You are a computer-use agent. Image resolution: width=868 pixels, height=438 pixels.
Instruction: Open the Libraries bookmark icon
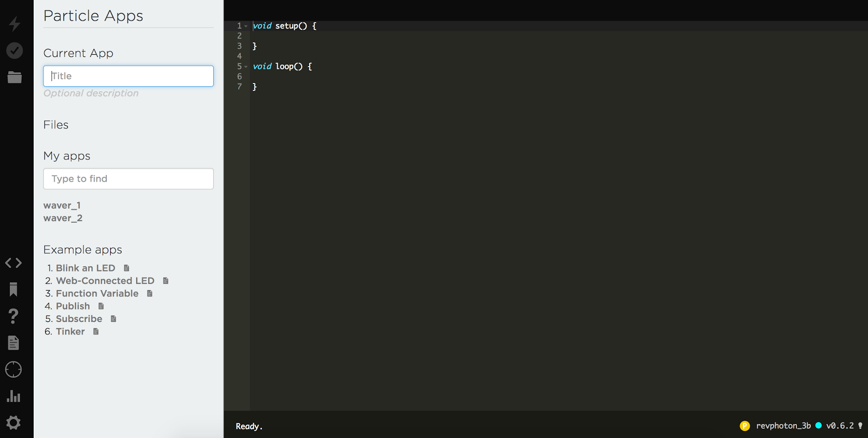(14, 289)
